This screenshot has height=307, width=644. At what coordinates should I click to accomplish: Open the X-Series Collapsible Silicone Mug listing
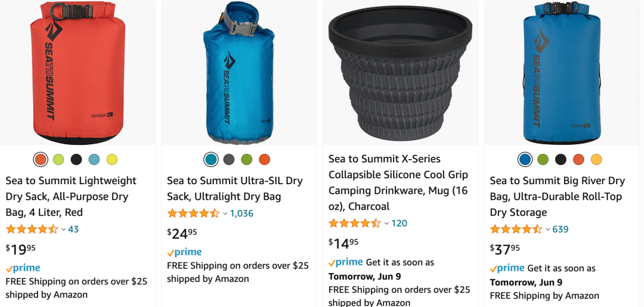398,182
